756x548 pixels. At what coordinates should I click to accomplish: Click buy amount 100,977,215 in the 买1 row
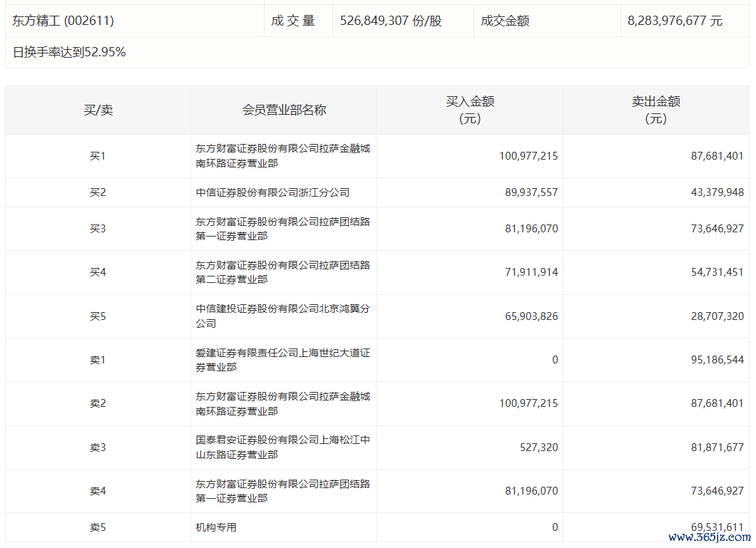pos(528,156)
